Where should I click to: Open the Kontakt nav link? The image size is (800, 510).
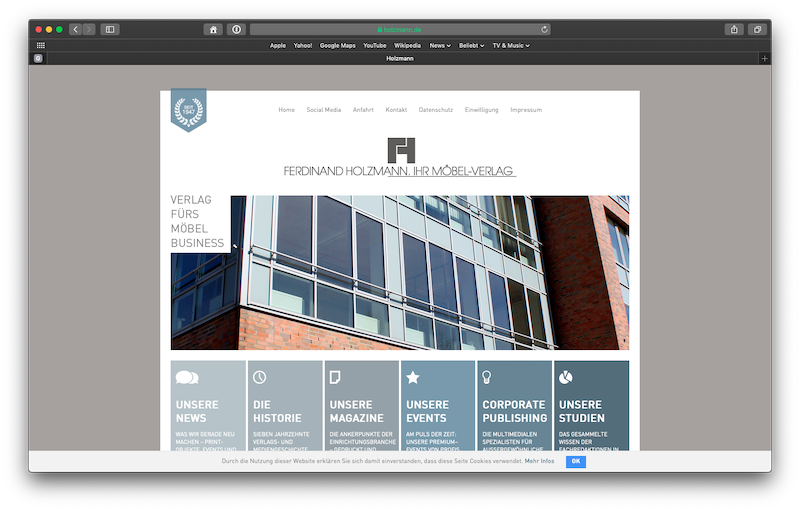396,110
